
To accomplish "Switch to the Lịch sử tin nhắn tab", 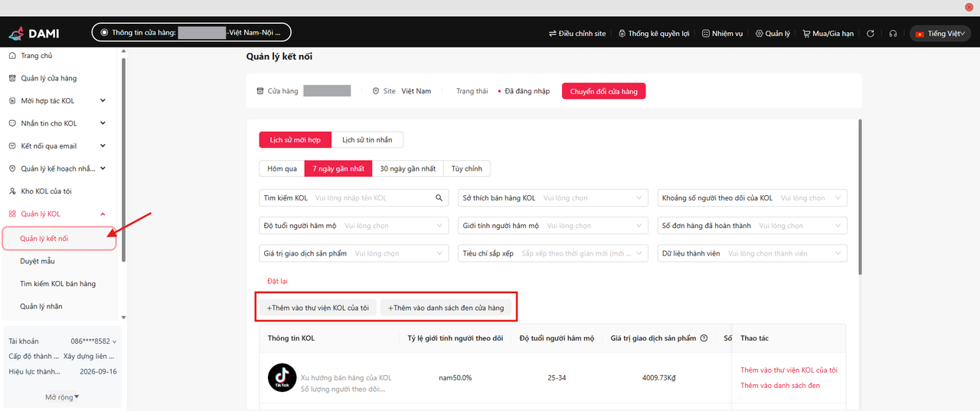I will (x=367, y=140).
